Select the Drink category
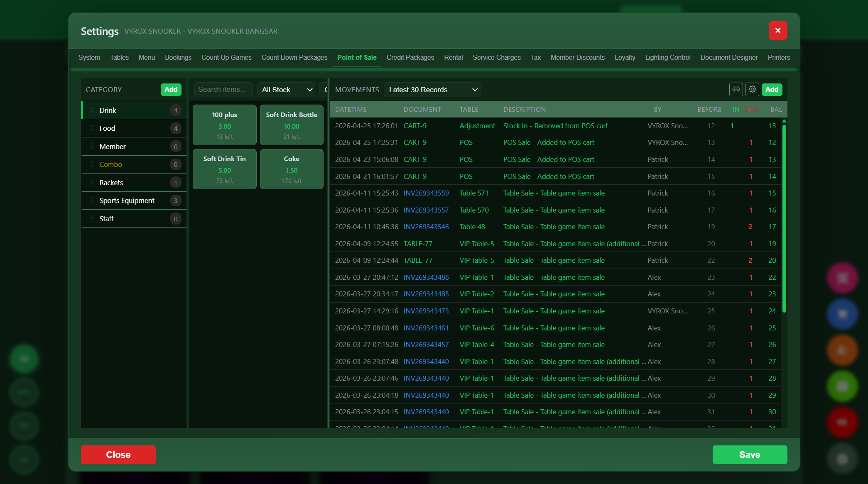This screenshot has width=868, height=484. [134, 110]
